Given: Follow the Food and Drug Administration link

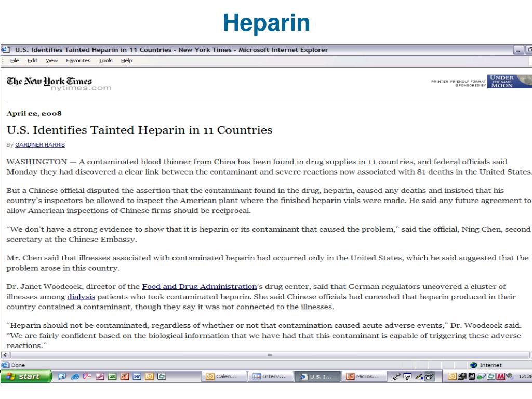Looking at the screenshot, I should click(x=199, y=286).
